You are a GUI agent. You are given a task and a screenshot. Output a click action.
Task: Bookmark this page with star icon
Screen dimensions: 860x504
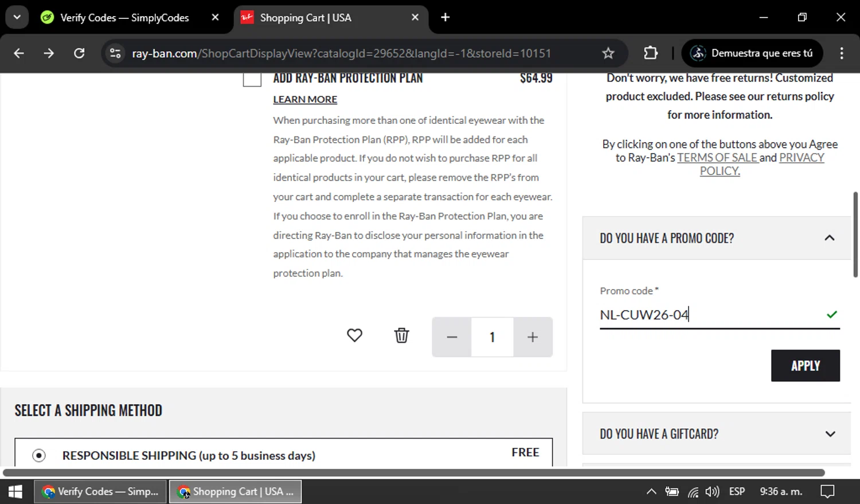[608, 53]
